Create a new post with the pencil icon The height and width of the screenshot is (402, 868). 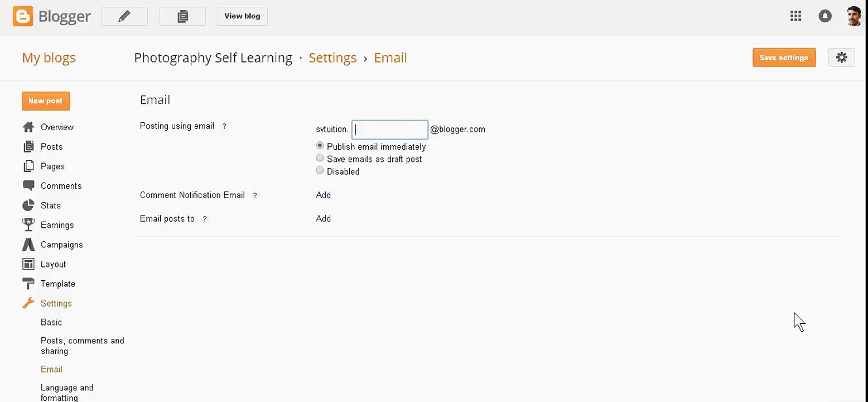124,16
